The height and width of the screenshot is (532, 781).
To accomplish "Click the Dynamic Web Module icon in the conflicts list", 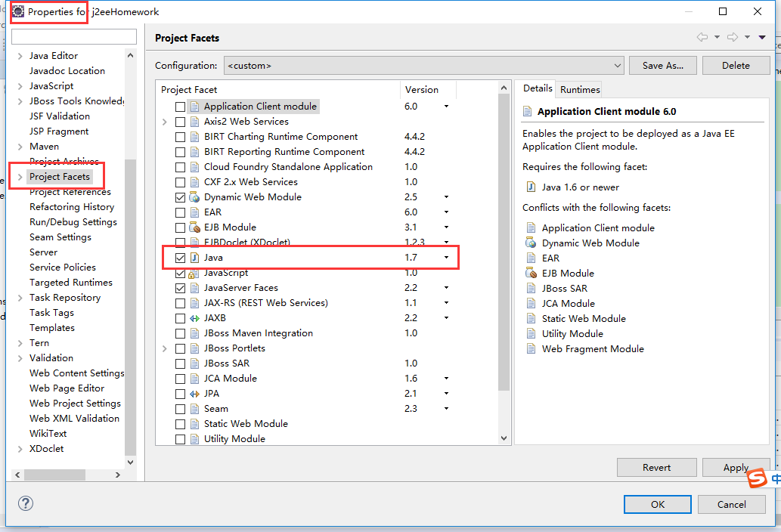I will 531,243.
